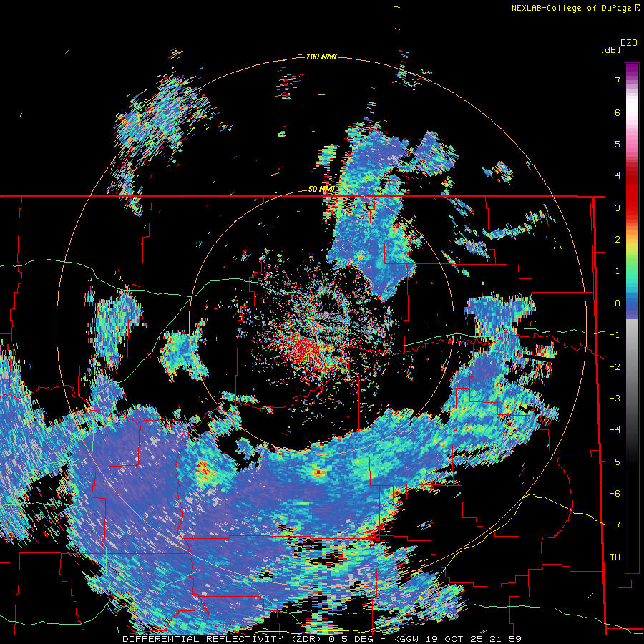
Task: Select the -6 tick label on legend
Action: pos(614,493)
